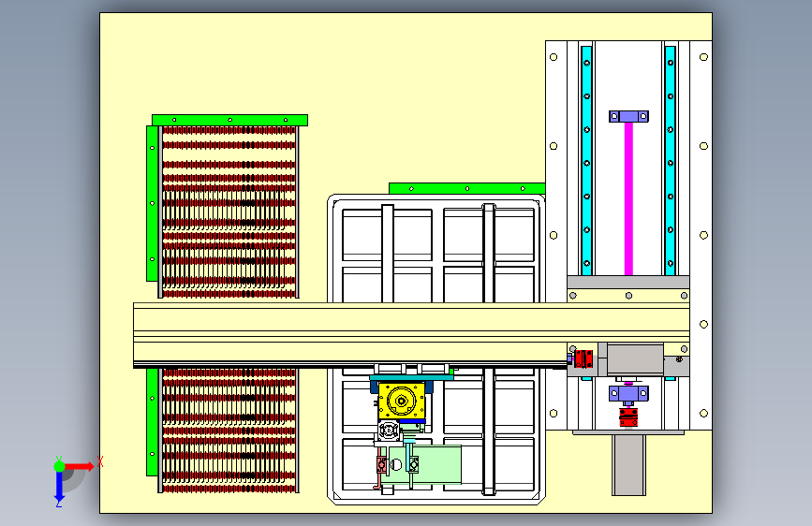Image resolution: width=812 pixels, height=526 pixels.
Task: Select the green top bracket of upper rack
Action: tap(230, 120)
